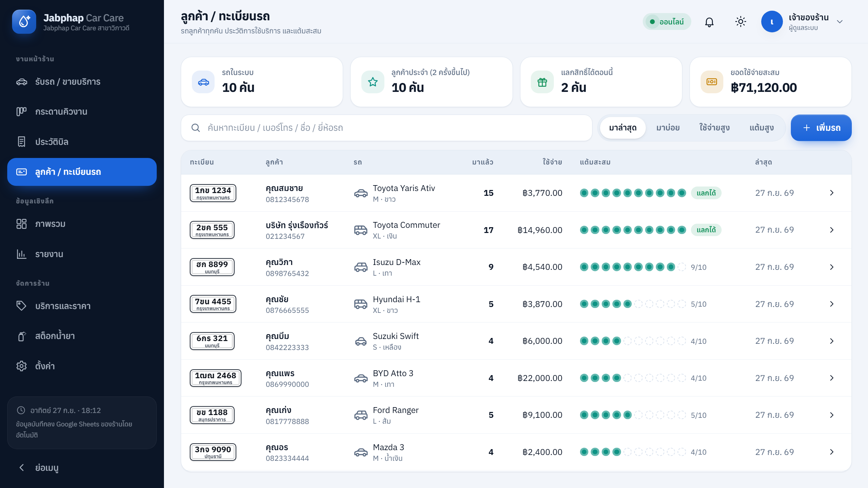Click the เพิ่มรถ add car button

click(821, 128)
